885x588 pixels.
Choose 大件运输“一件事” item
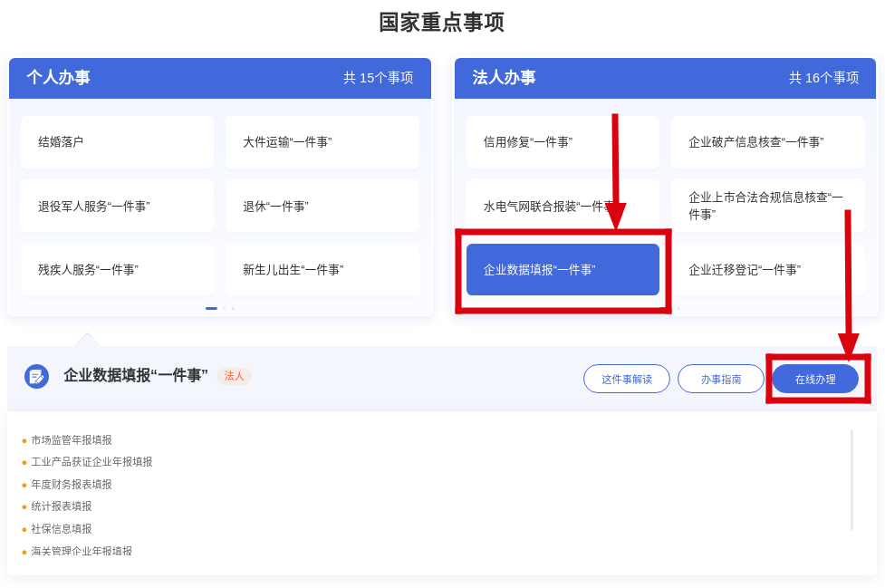tap(322, 142)
